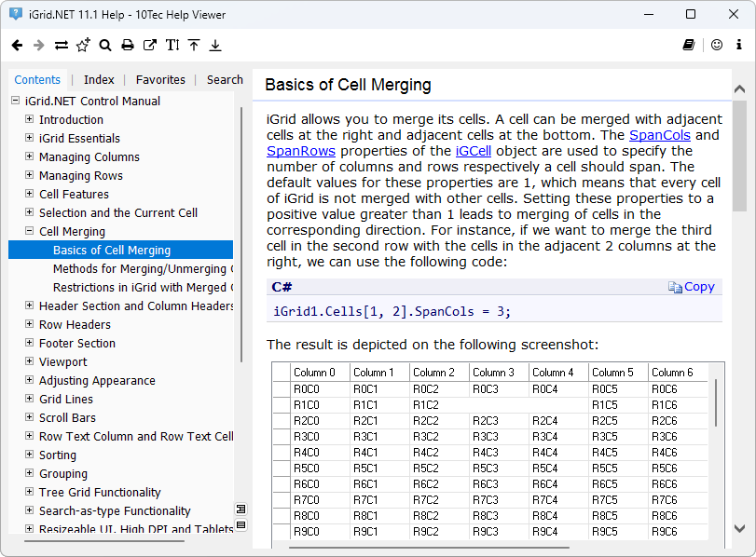Screen dimensions: 756x557
Task: Open the Favorites tab
Action: coord(160,80)
